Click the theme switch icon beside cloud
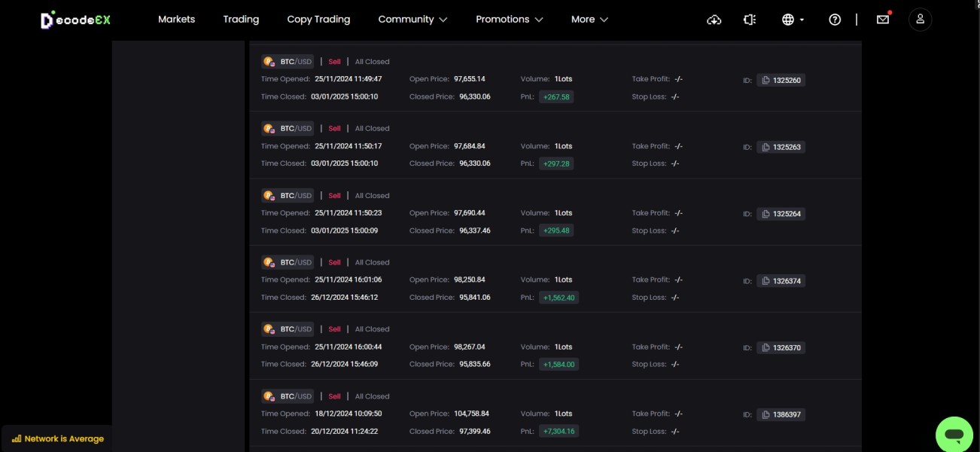The image size is (980, 452). pos(749,20)
